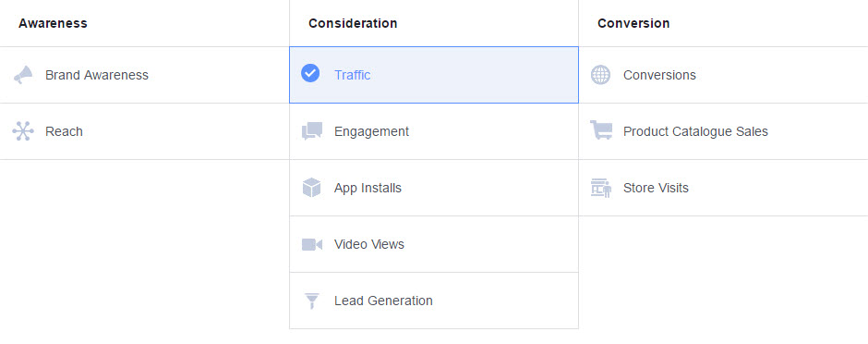The image size is (868, 344).
Task: Click the Video Views camera icon
Action: [x=312, y=244]
